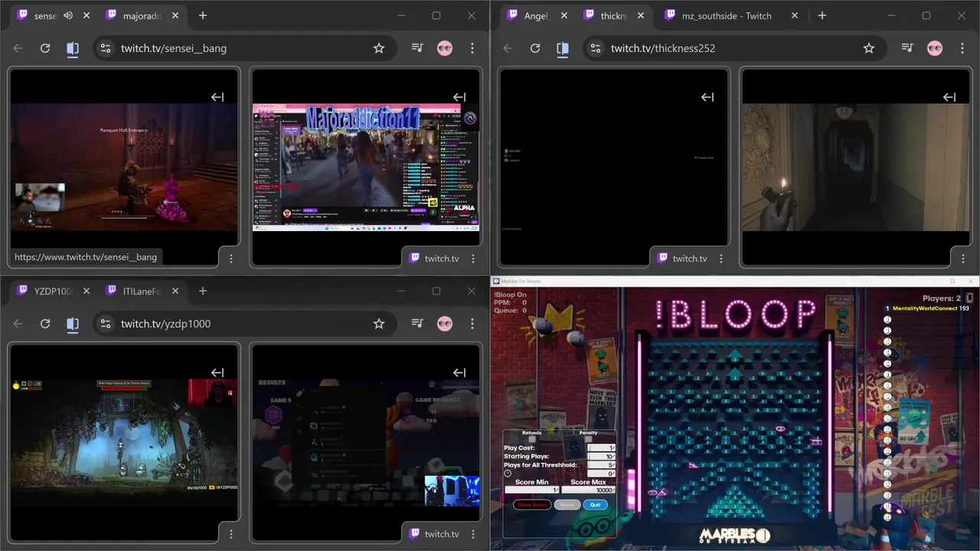Open twitch.tv pane menu under RESULTS screen stream

[x=473, y=534]
